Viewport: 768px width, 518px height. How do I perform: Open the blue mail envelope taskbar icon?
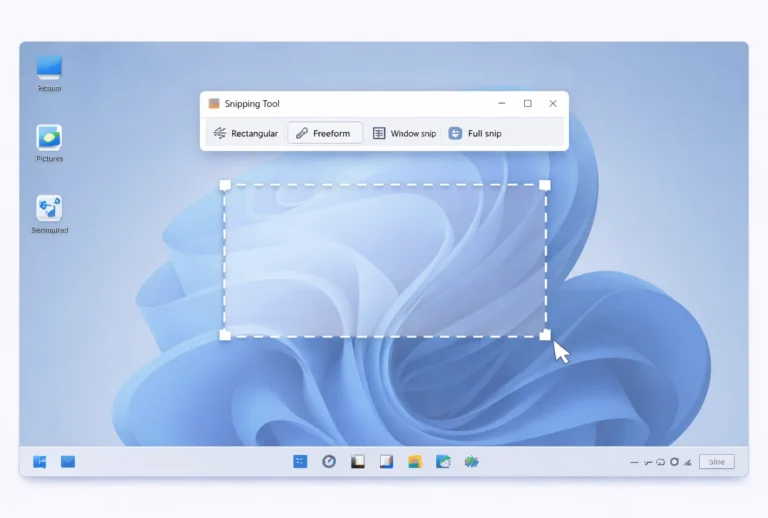(68, 462)
